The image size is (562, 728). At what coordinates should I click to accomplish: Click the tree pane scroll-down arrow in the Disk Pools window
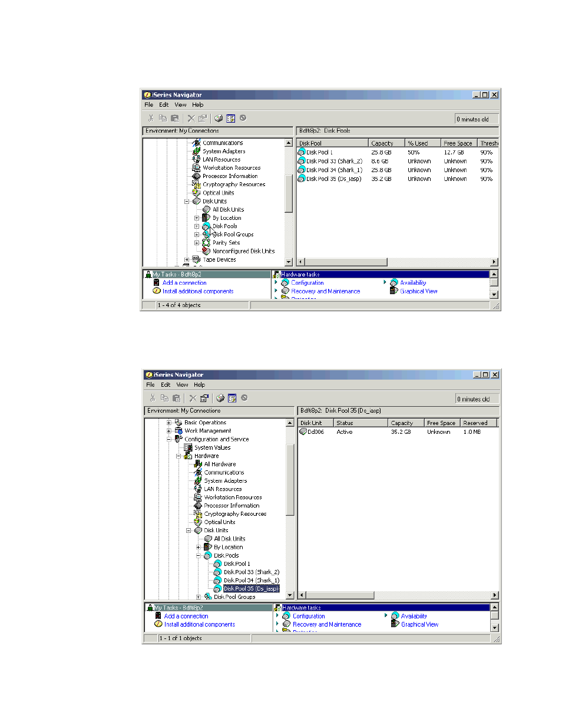tap(289, 262)
